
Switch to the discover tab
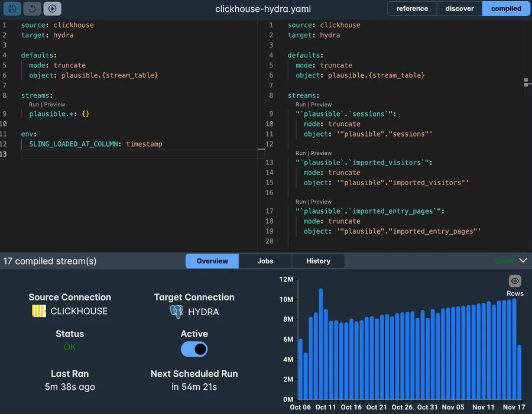[x=459, y=8]
